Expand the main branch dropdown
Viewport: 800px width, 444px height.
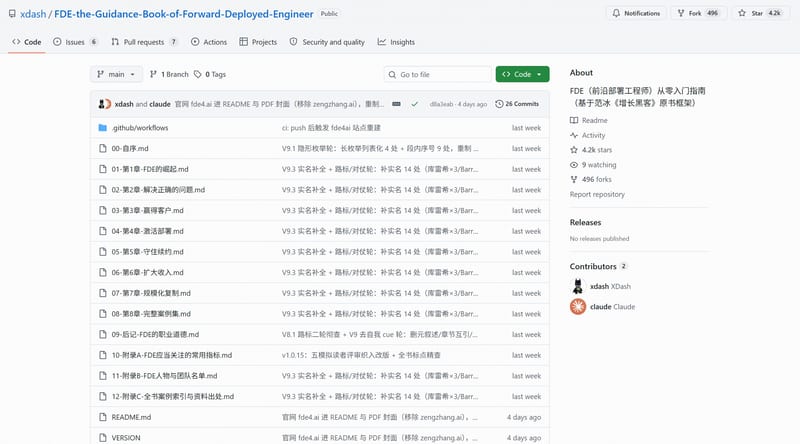pyautogui.click(x=116, y=74)
